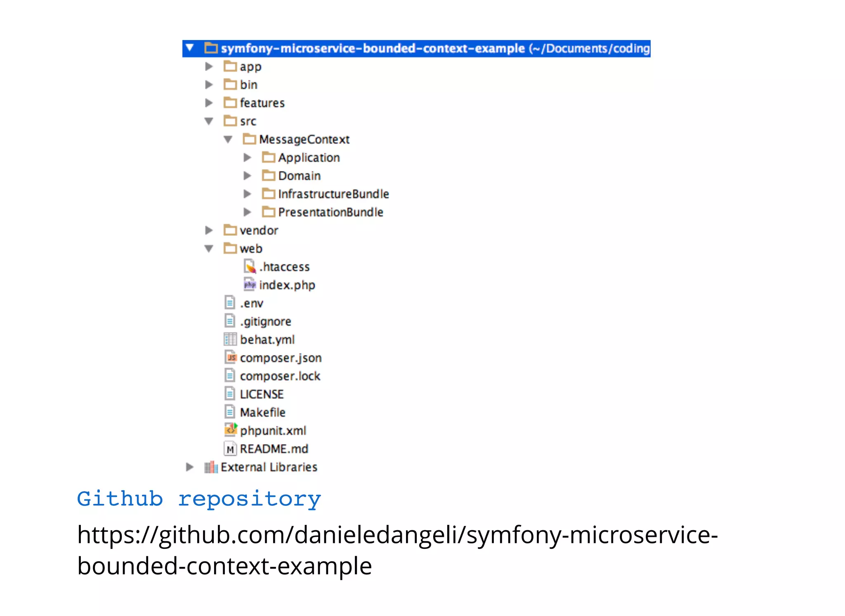Click the behat.yml table icon
This screenshot has height=616, width=845.
coord(230,339)
